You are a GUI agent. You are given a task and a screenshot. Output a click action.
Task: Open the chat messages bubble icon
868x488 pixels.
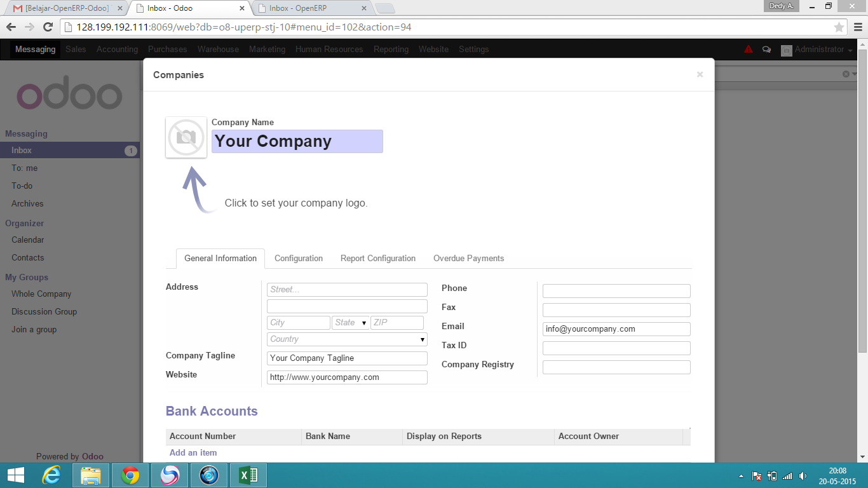pyautogui.click(x=766, y=49)
